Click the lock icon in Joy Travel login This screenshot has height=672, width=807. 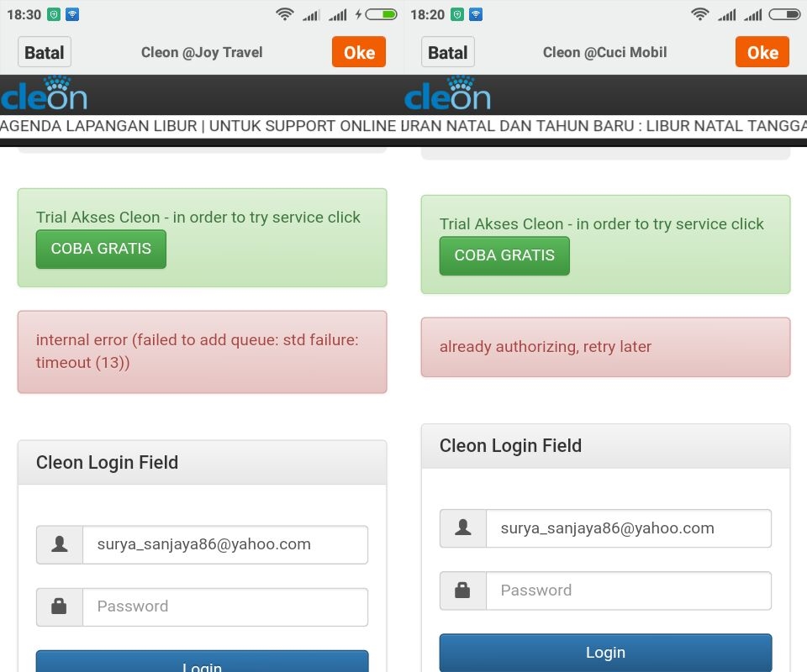pyautogui.click(x=59, y=606)
